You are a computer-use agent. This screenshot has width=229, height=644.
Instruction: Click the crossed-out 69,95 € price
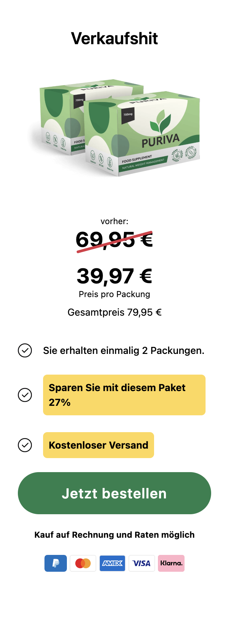114,240
